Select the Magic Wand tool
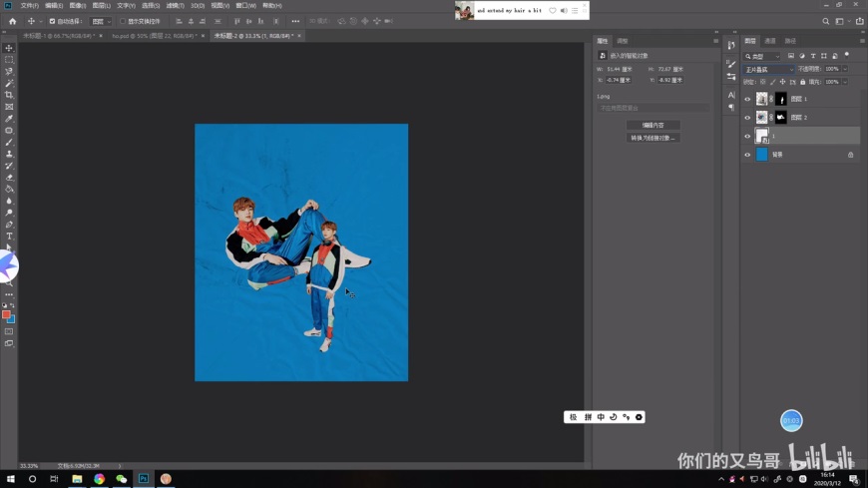 [9, 83]
